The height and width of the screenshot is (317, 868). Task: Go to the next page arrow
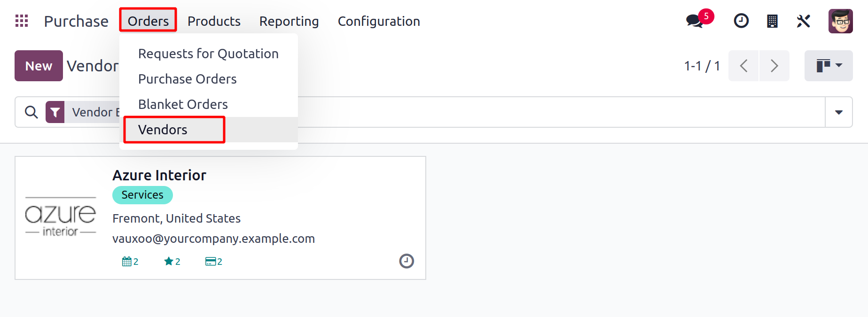tap(774, 66)
